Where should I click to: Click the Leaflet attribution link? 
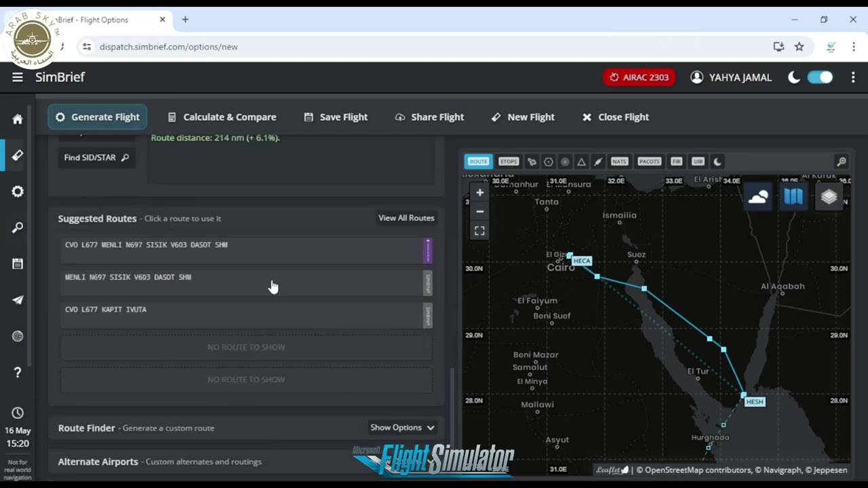click(x=612, y=470)
